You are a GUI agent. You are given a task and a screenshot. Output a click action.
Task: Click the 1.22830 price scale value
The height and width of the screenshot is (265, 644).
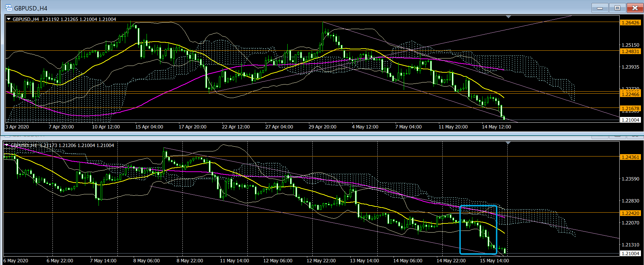click(630, 201)
